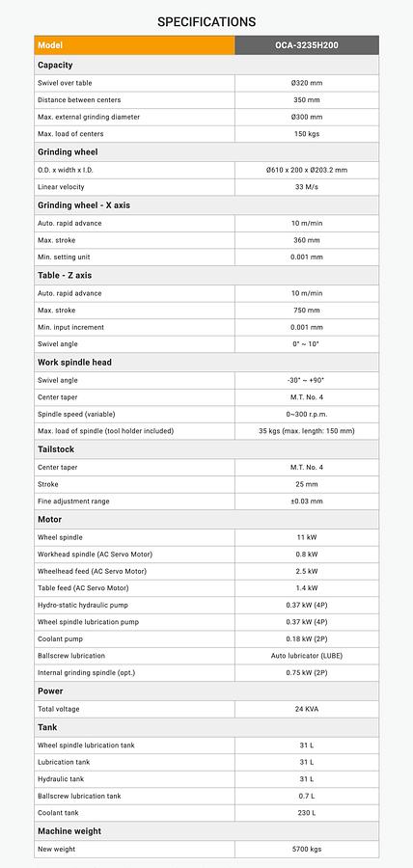Click the M.T. No. 4 value under Tailstock
Image resolution: width=413 pixels, height=868 pixels.
(x=307, y=467)
